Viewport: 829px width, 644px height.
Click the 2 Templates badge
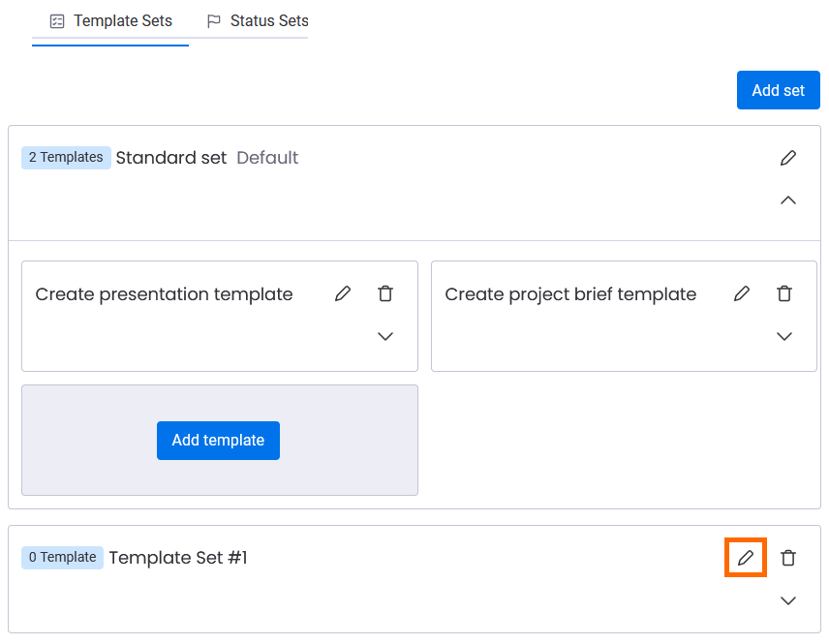(66, 158)
